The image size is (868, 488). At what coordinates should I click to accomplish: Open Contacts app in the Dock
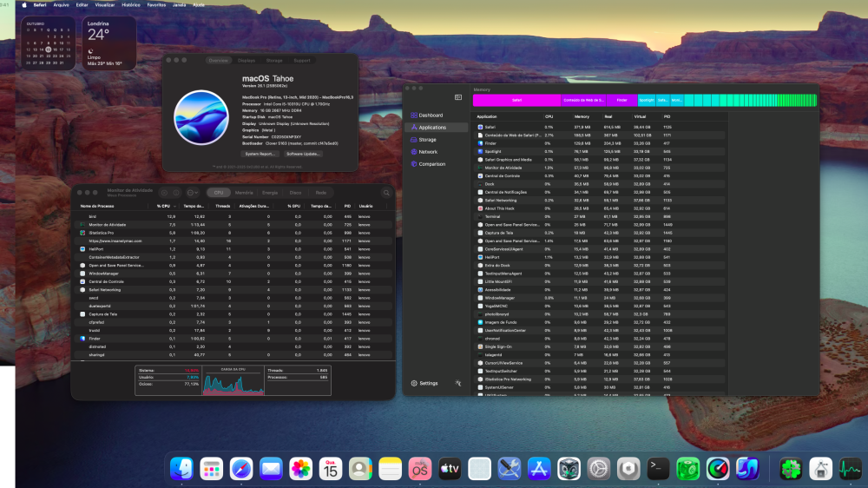(360, 469)
